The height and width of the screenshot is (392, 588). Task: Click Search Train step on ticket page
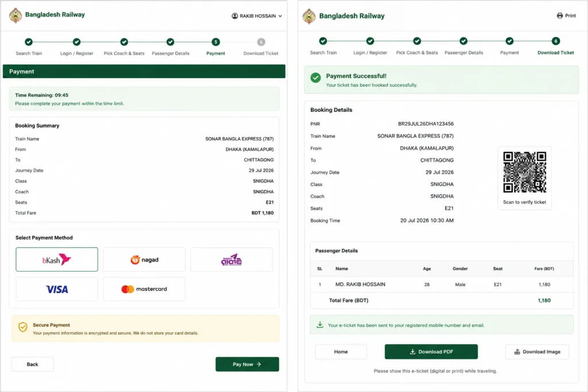(323, 46)
